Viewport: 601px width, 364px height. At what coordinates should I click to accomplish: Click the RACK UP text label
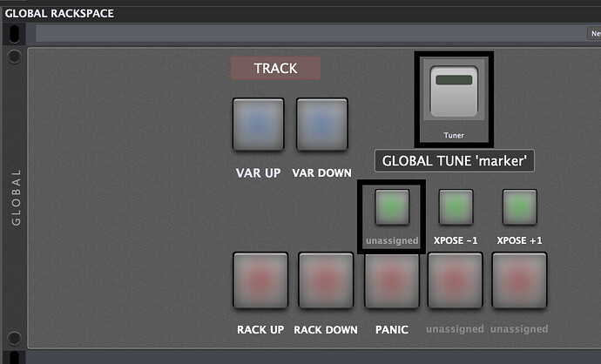click(x=260, y=329)
